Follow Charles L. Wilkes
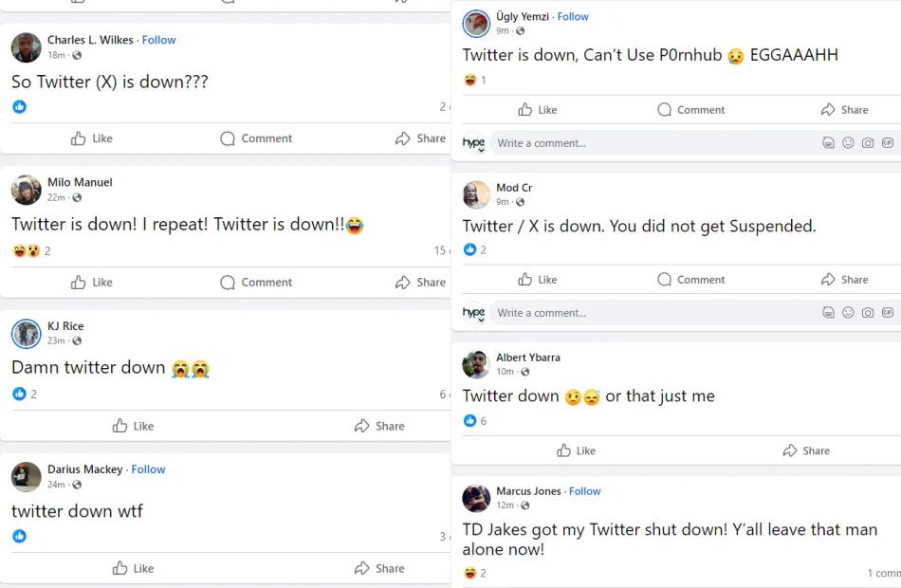This screenshot has width=901, height=588. (159, 40)
